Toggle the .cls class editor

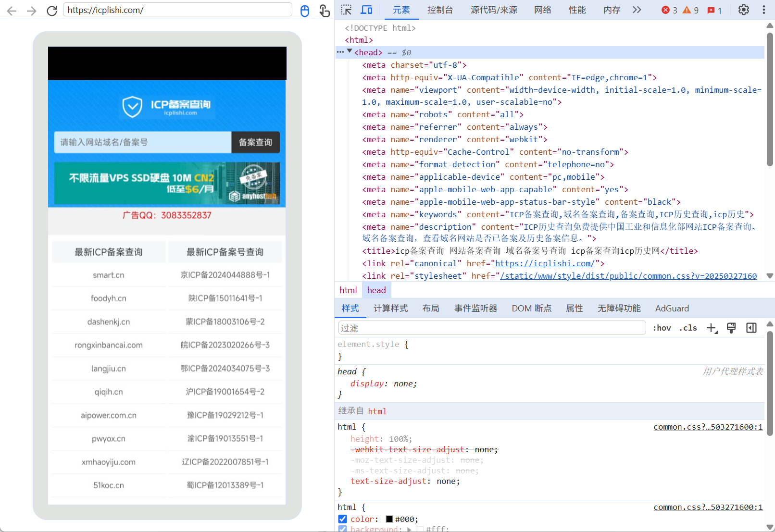688,328
